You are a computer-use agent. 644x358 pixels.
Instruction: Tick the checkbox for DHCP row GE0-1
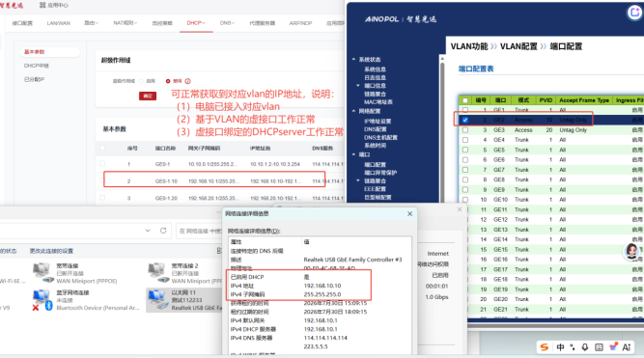[102, 164]
